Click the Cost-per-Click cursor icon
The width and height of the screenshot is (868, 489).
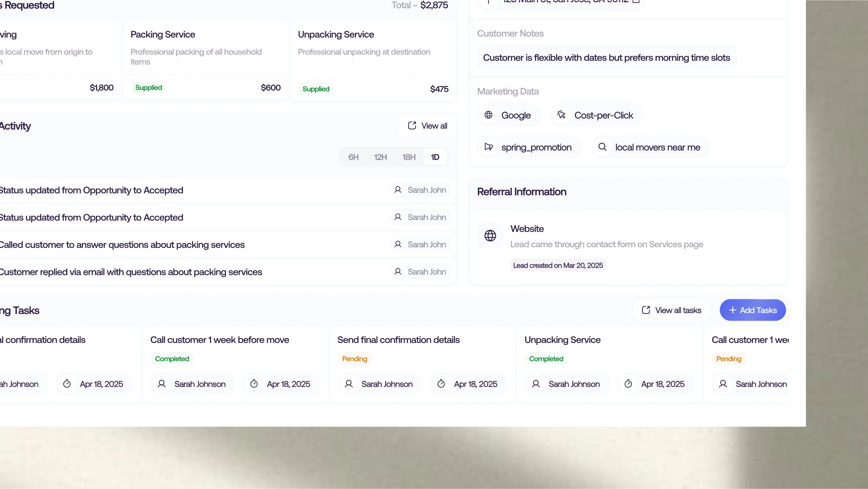click(x=561, y=115)
